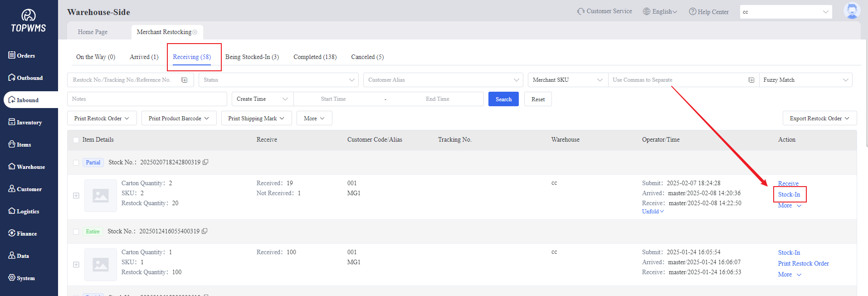868x296 pixels.
Task: Click copy icon beside stock number 2025012416055400319
Action: [x=205, y=231]
